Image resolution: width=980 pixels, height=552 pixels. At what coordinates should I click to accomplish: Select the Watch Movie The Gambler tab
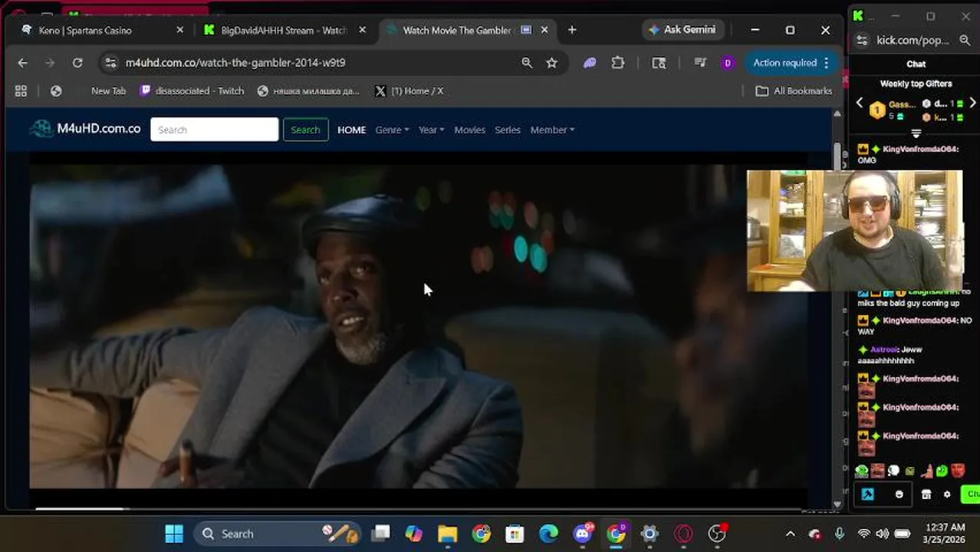[468, 30]
